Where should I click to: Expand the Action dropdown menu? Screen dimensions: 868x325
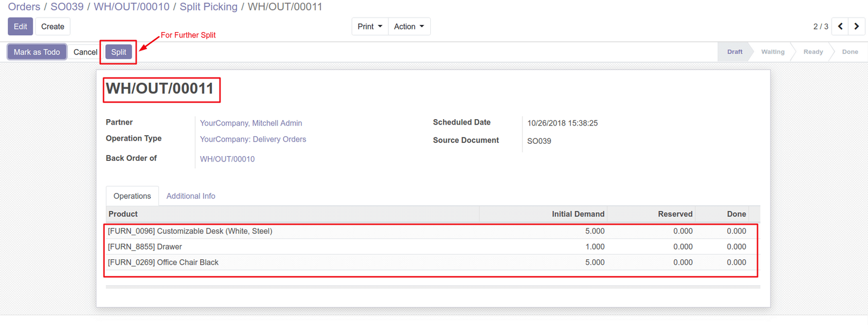[x=409, y=26]
